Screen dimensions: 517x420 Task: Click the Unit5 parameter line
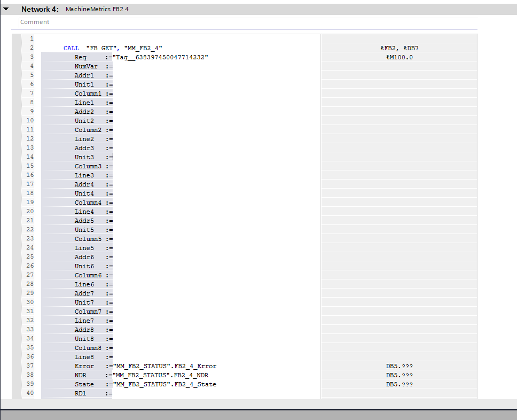click(84, 230)
